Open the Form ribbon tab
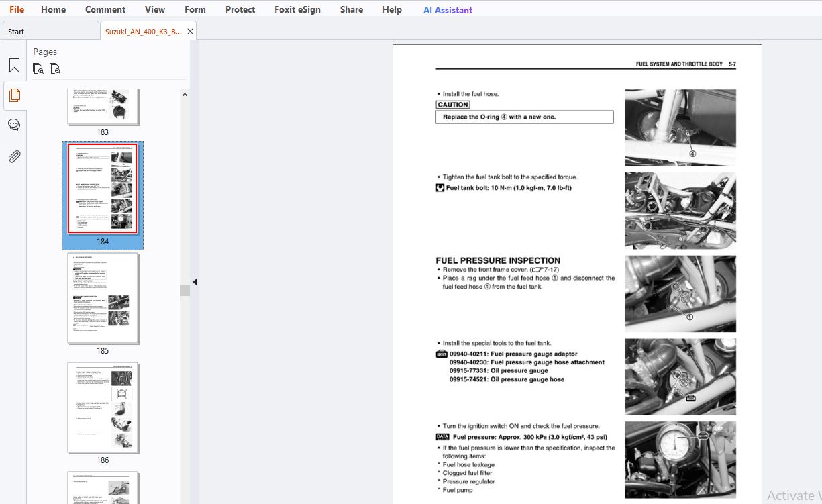This screenshot has width=822, height=504. [x=195, y=9]
